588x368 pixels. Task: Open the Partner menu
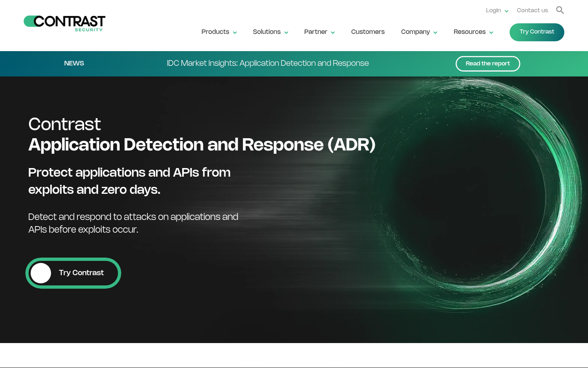point(316,32)
